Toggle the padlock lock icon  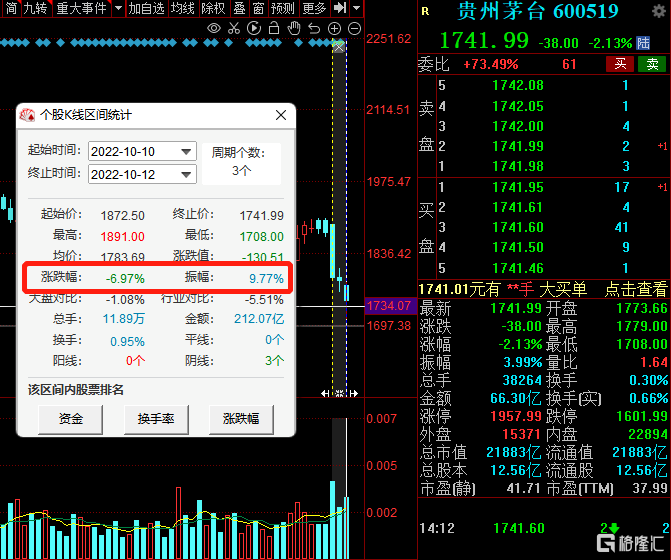tap(274, 28)
